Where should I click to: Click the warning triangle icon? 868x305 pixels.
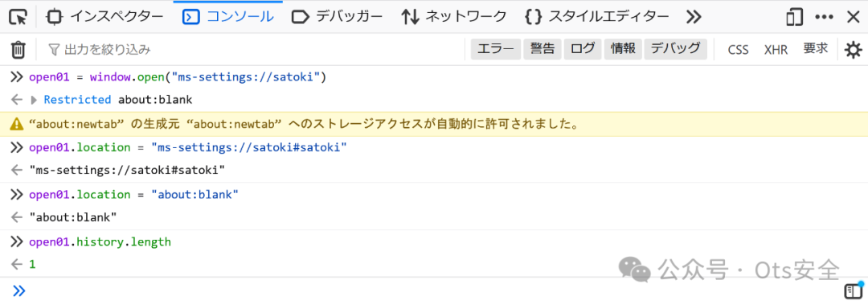click(x=17, y=125)
